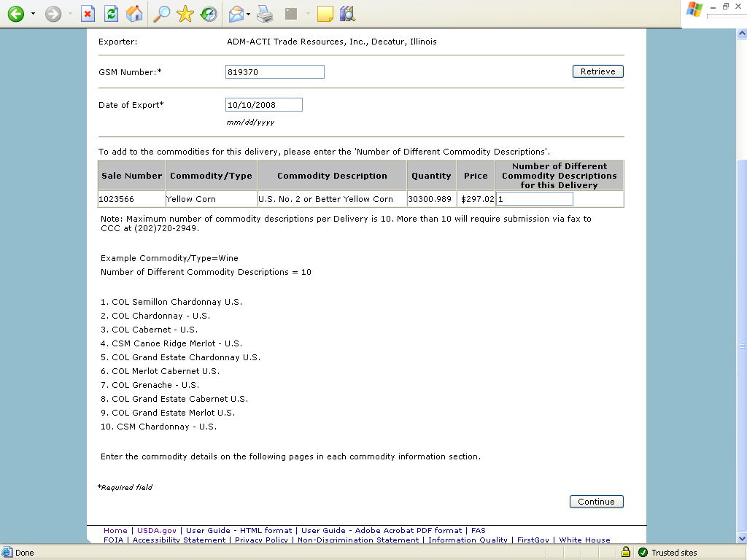Open the FOIA footer link

[x=113, y=540]
